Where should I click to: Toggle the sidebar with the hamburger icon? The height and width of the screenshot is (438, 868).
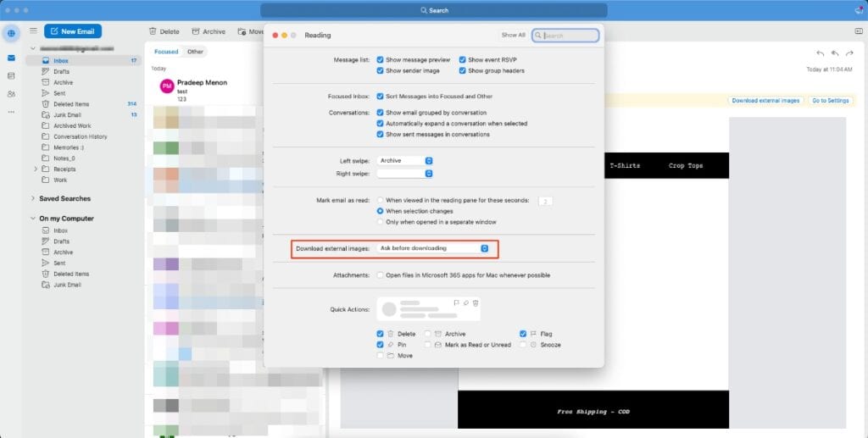(x=33, y=31)
